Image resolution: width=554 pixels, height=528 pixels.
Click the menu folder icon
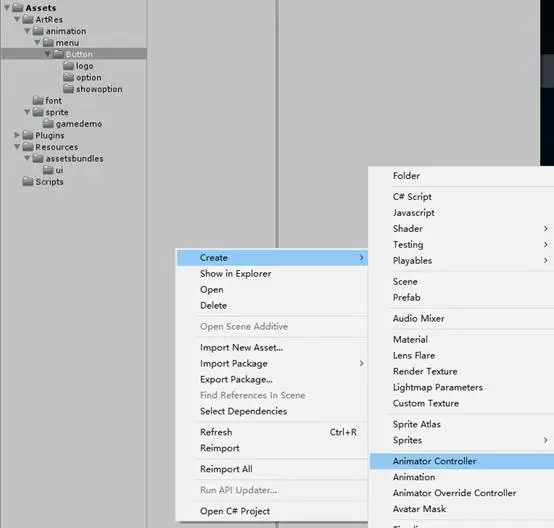tap(48, 42)
